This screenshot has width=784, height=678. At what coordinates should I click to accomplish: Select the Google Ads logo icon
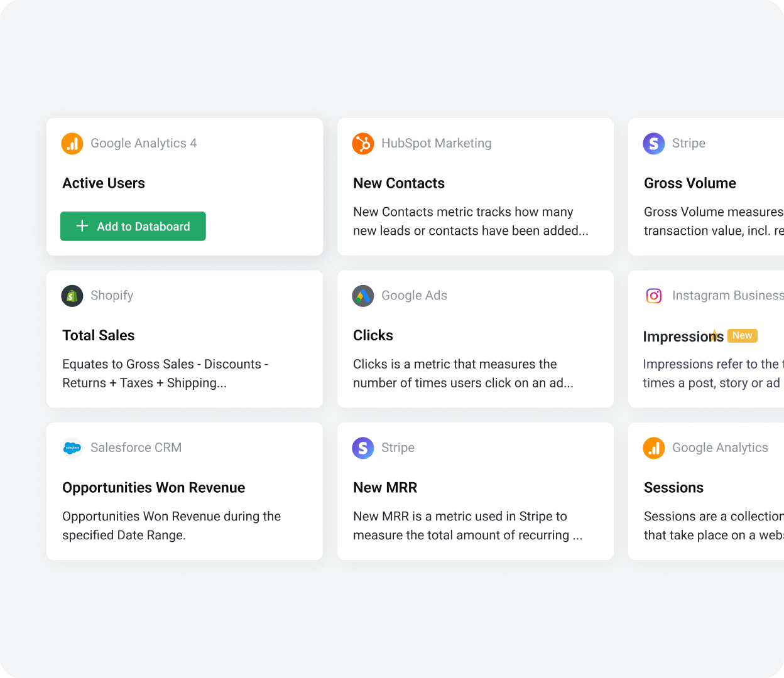(x=363, y=296)
